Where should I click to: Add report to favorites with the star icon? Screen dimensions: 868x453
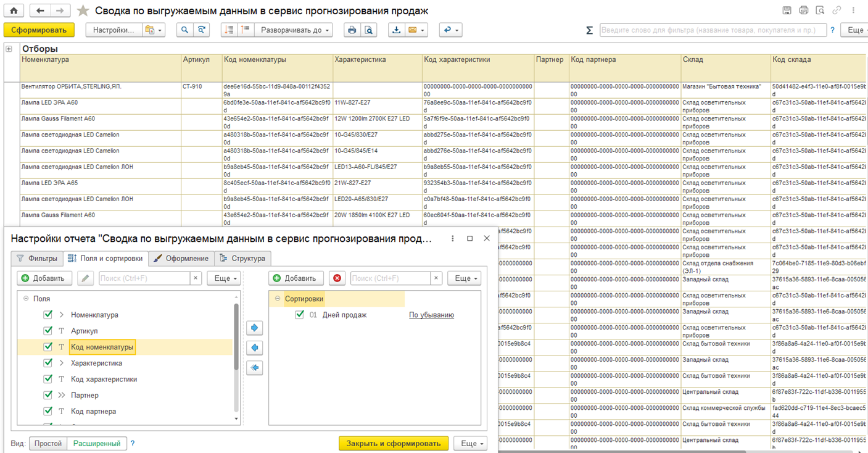[x=83, y=10]
